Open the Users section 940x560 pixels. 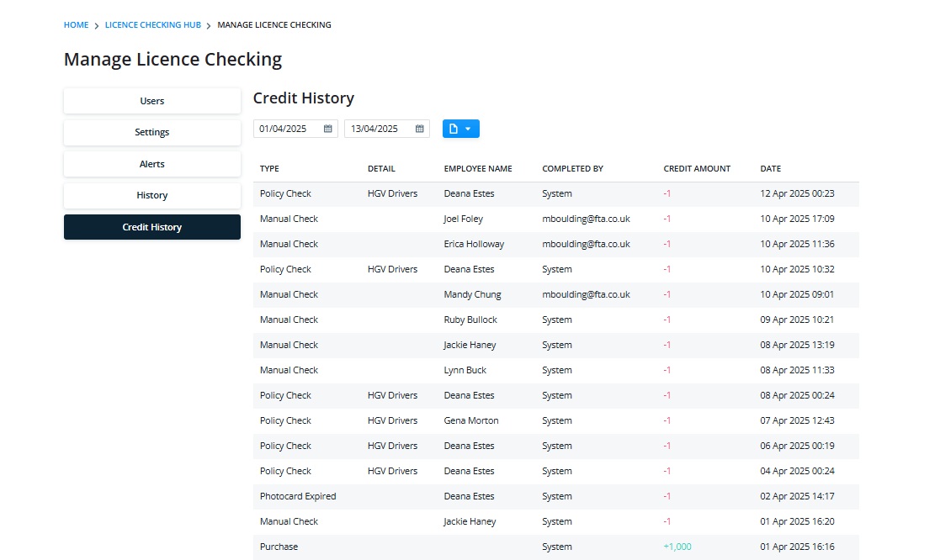click(152, 101)
